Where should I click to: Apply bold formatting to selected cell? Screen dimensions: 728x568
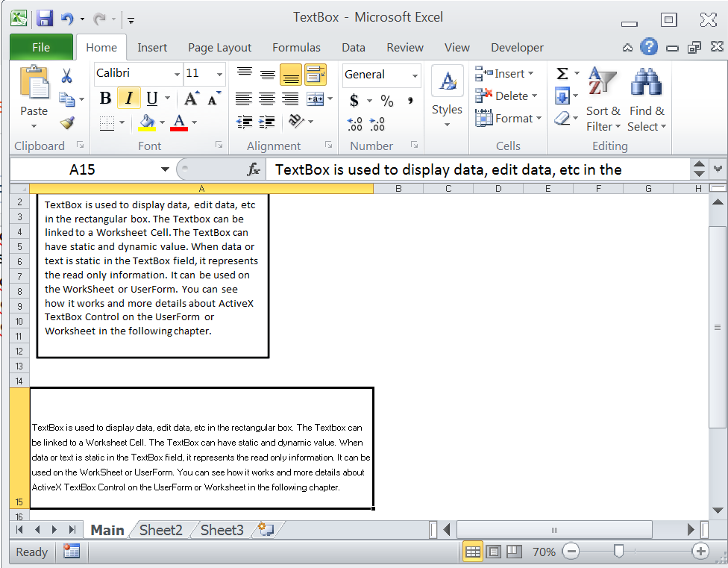[x=105, y=98]
